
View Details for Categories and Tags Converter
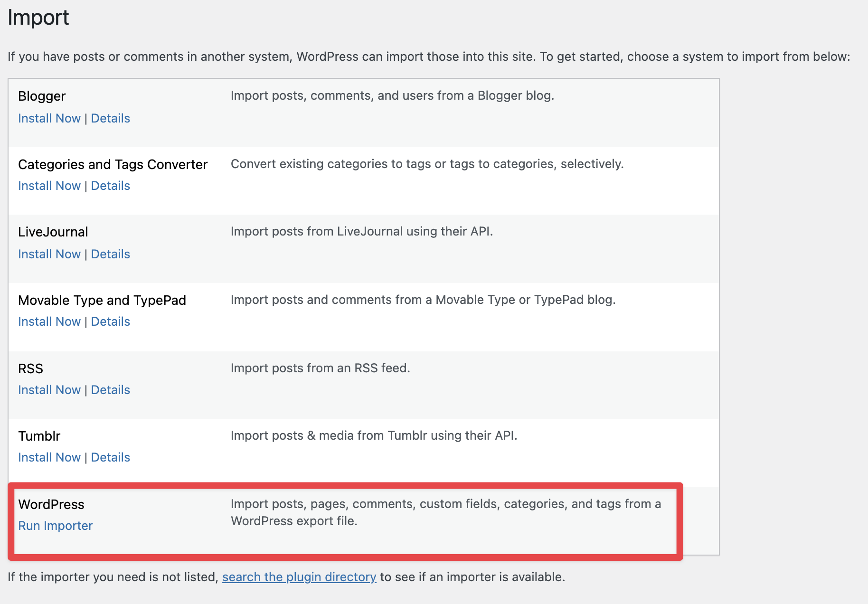click(x=110, y=186)
